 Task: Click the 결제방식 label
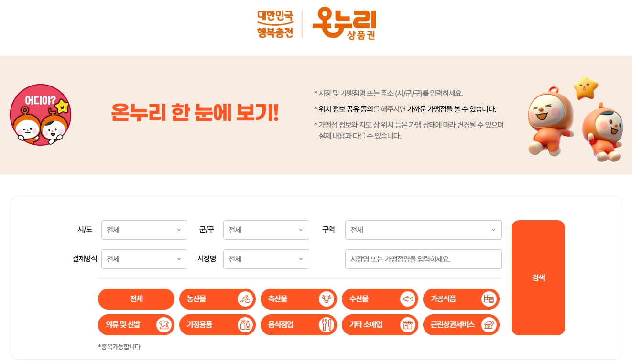click(x=85, y=258)
